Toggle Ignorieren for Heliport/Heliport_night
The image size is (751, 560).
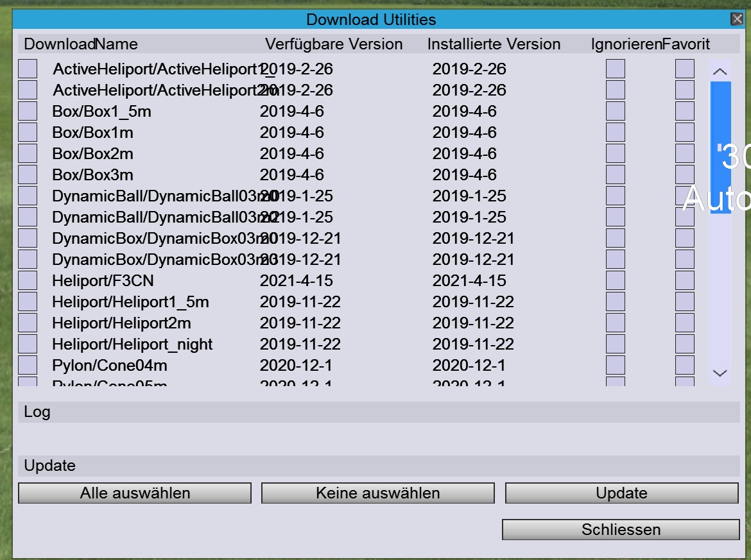tap(616, 344)
